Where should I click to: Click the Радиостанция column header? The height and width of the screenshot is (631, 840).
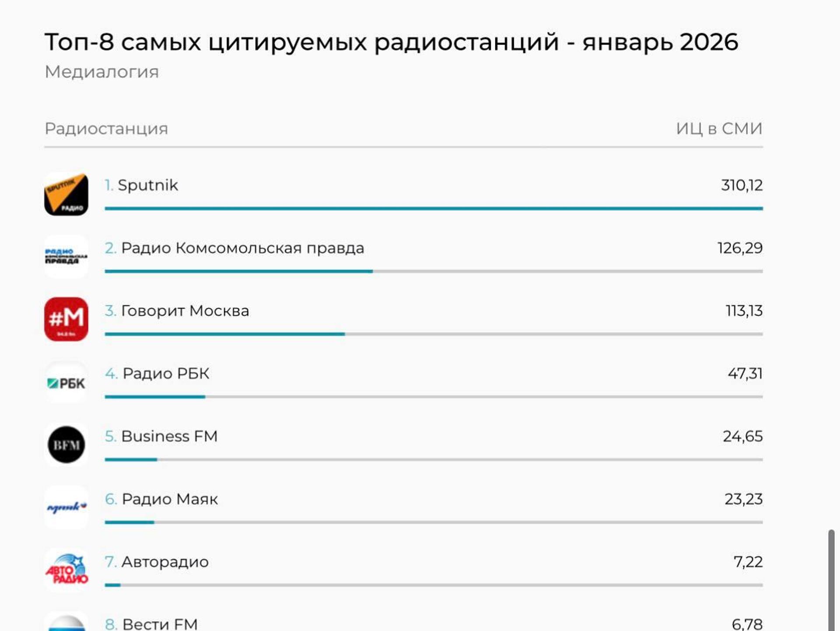(x=106, y=129)
